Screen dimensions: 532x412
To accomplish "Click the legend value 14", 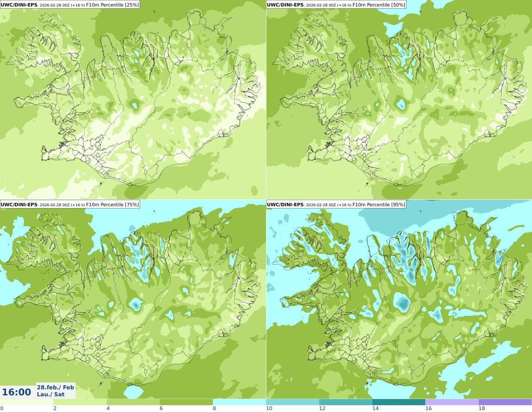I will [375, 408].
